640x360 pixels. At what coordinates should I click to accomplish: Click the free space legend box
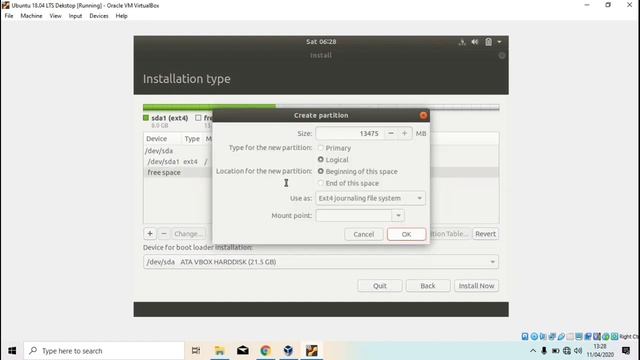click(198, 118)
